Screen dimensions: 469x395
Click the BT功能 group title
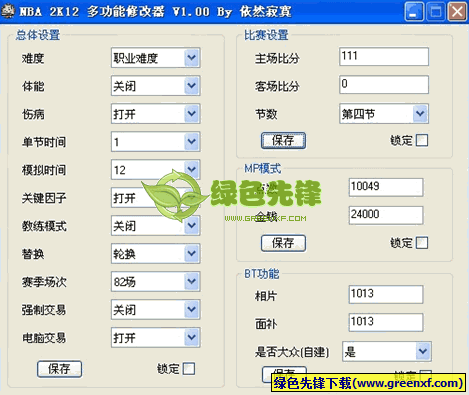(262, 274)
